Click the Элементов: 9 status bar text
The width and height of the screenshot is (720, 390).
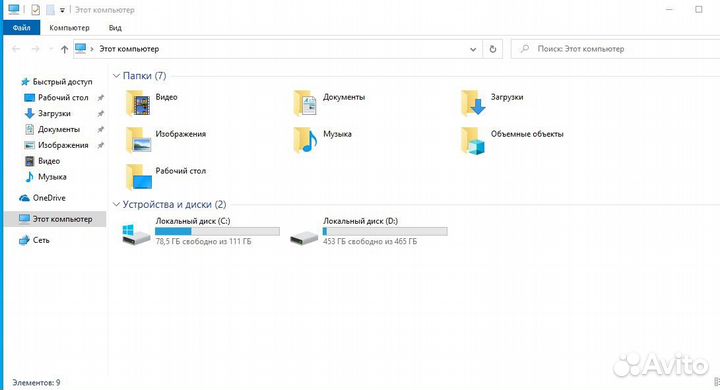pos(36,382)
